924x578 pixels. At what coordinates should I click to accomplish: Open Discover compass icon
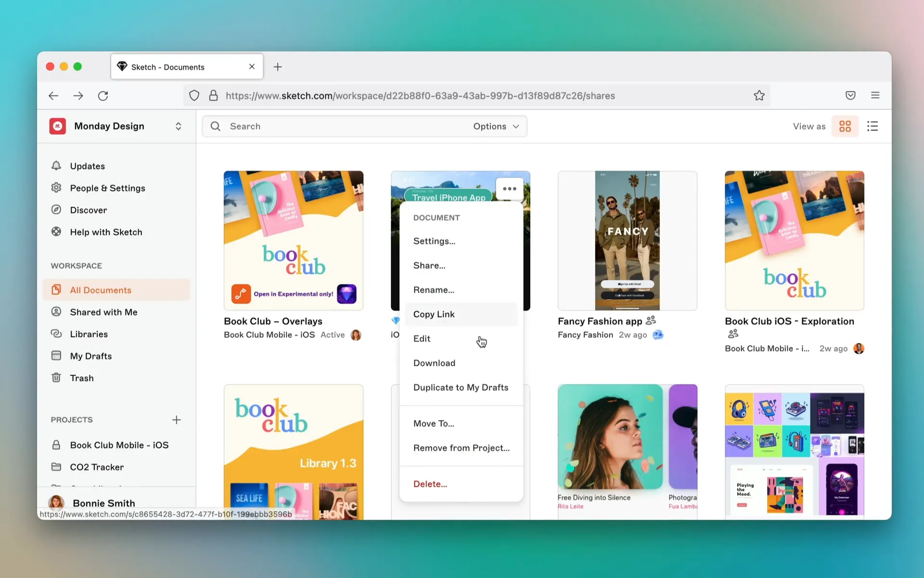56,210
